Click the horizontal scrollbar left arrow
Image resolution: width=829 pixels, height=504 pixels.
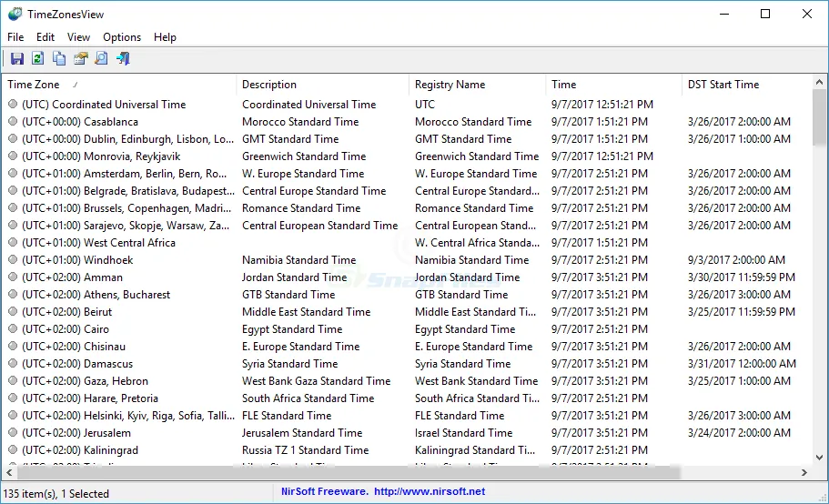pos(9,472)
